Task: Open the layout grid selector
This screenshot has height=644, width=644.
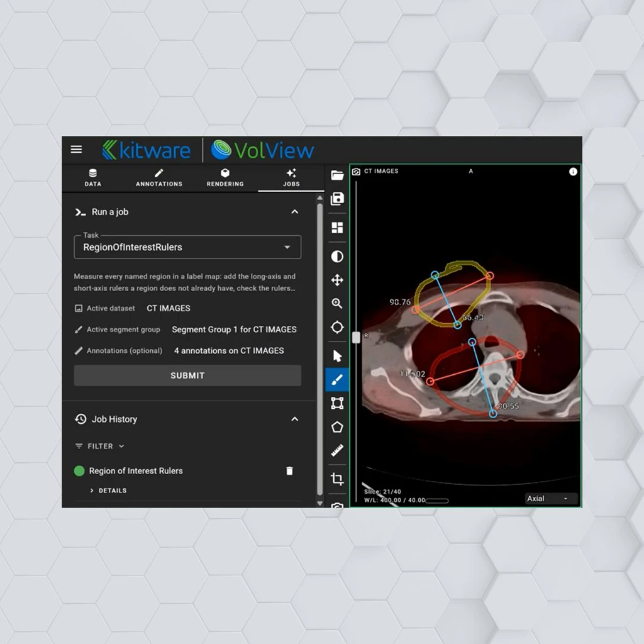Action: click(337, 228)
